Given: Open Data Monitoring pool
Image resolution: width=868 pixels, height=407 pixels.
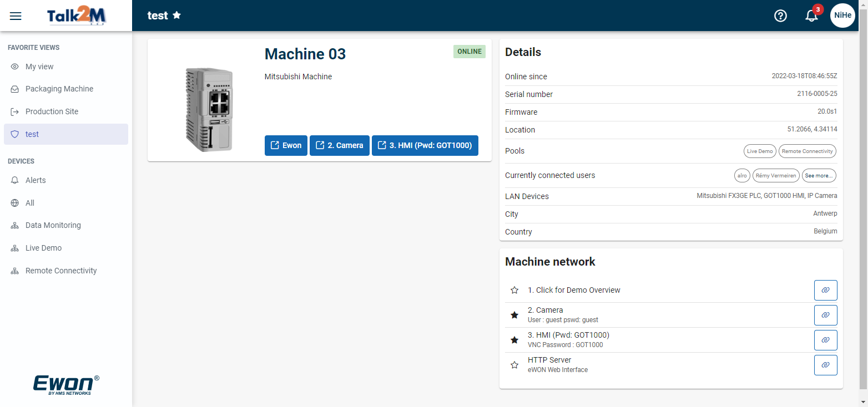Looking at the screenshot, I should click(x=66, y=225).
